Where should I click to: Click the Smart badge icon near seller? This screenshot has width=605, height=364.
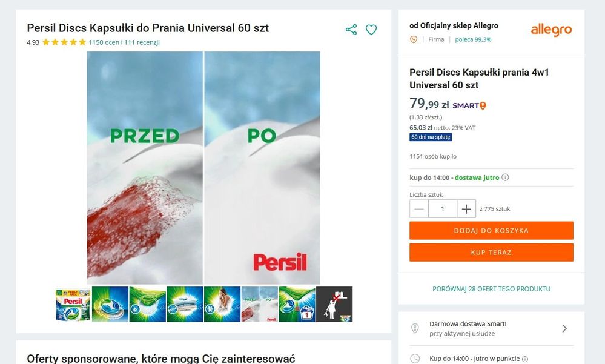coord(414,39)
